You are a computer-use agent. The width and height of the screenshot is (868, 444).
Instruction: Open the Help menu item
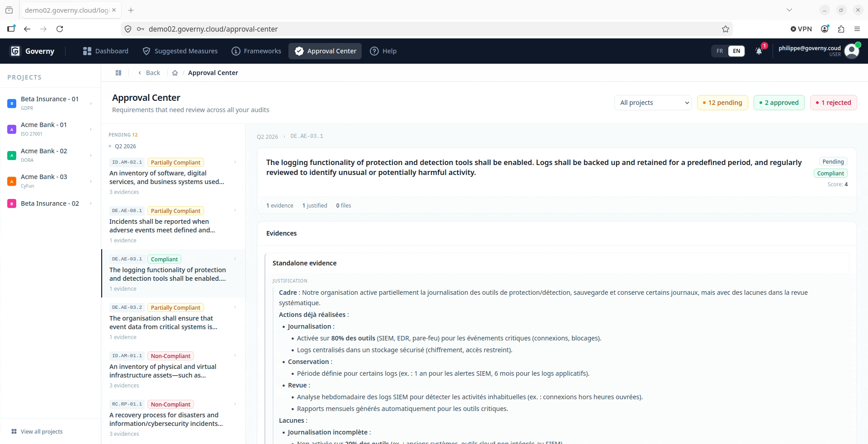(x=383, y=51)
